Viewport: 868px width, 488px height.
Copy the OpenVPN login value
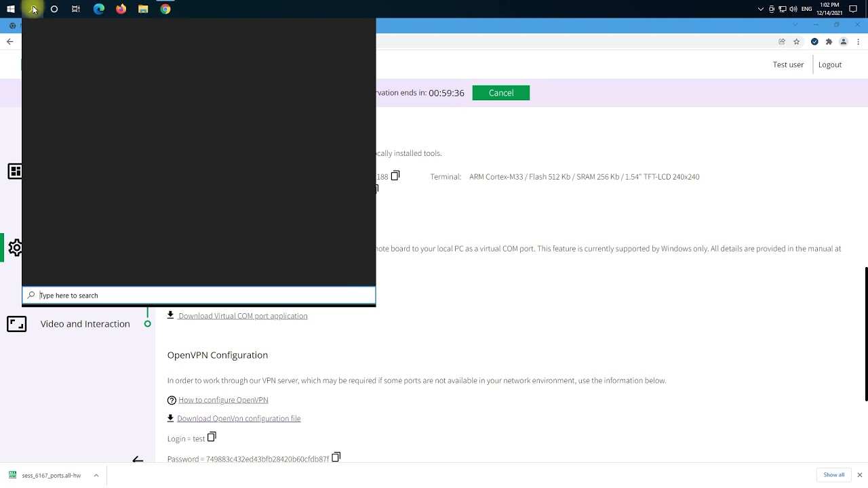tap(212, 437)
